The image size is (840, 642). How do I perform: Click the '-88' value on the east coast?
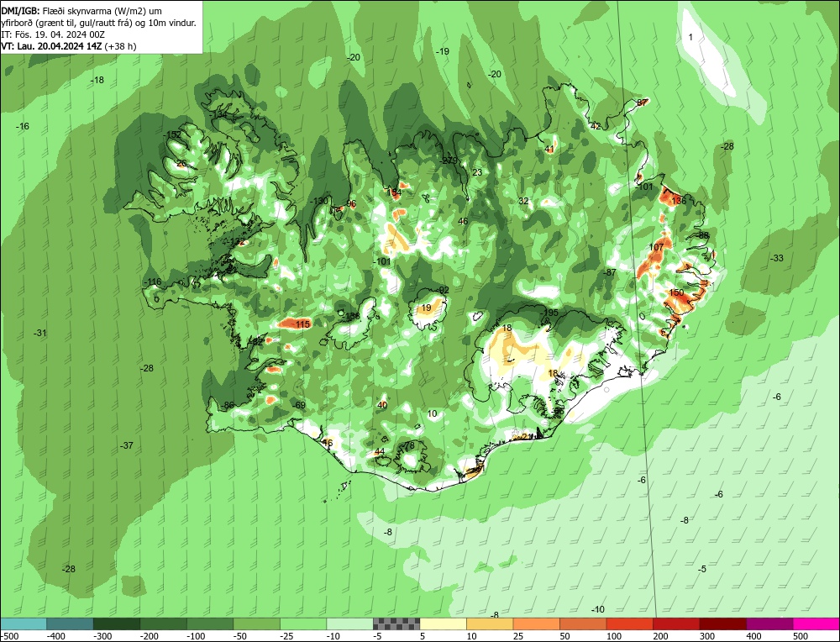pyautogui.click(x=702, y=235)
